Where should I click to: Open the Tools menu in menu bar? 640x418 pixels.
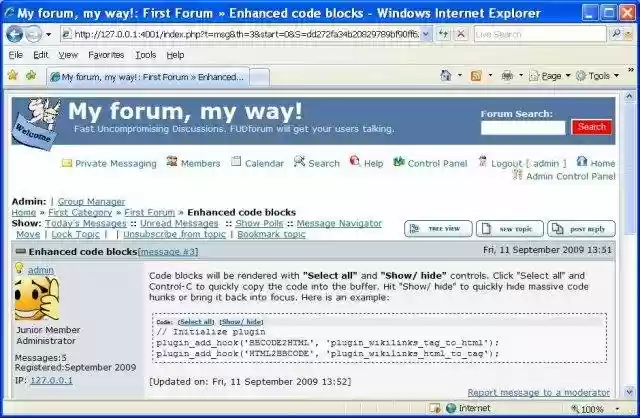(x=146, y=55)
